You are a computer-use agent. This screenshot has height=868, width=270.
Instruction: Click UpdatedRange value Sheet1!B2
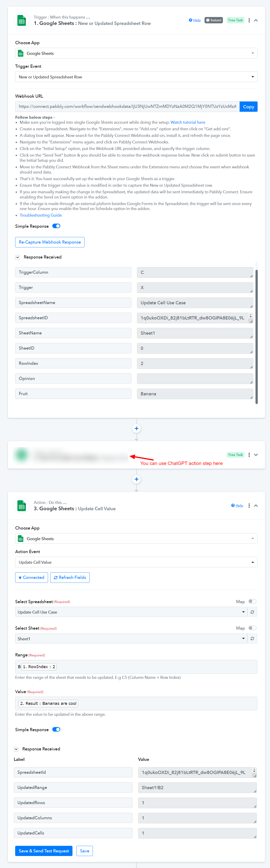[x=197, y=788]
